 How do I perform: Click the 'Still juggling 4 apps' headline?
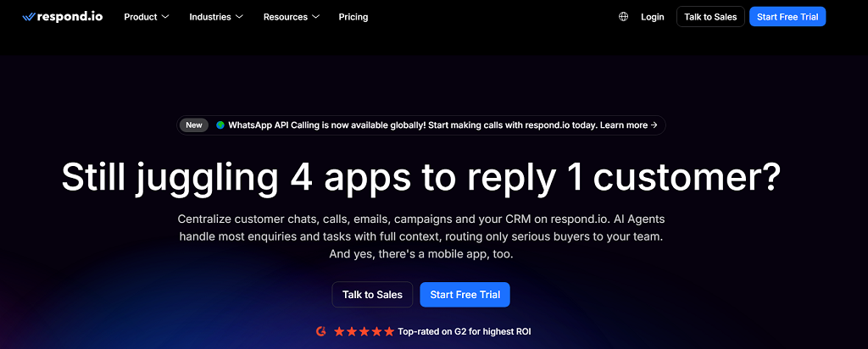tap(420, 177)
